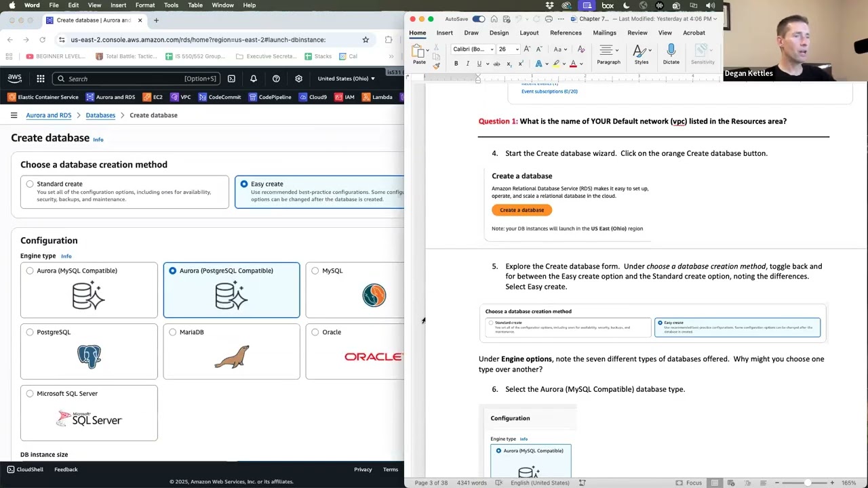Open the AWS help question mark icon
The width and height of the screenshot is (868, 488).
pyautogui.click(x=276, y=79)
